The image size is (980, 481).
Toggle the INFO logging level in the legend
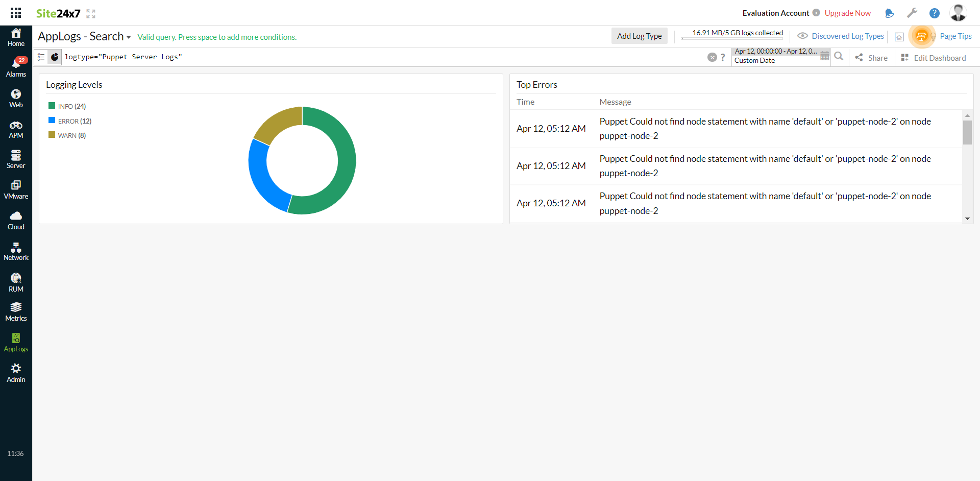point(67,106)
